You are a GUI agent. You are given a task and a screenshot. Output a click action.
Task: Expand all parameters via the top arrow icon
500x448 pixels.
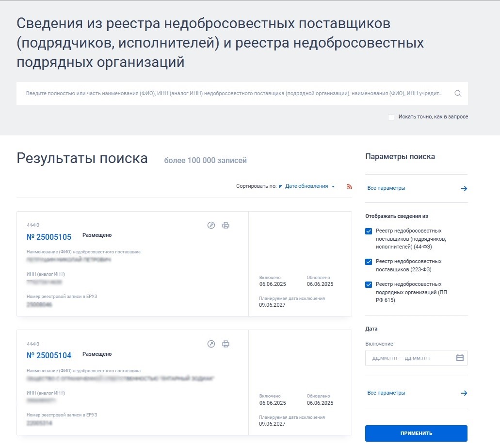(x=464, y=188)
